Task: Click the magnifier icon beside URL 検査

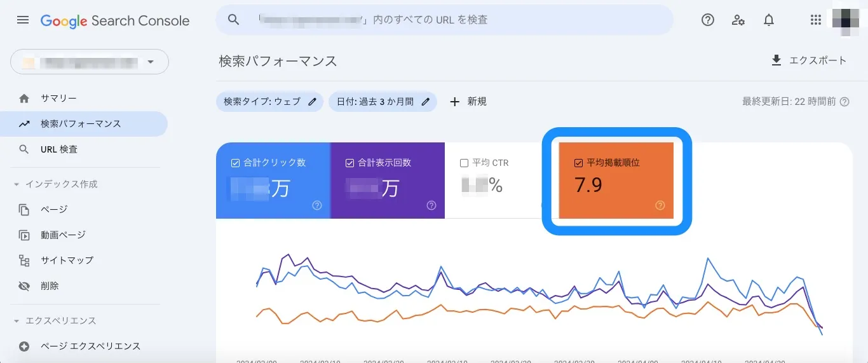Action: point(24,149)
